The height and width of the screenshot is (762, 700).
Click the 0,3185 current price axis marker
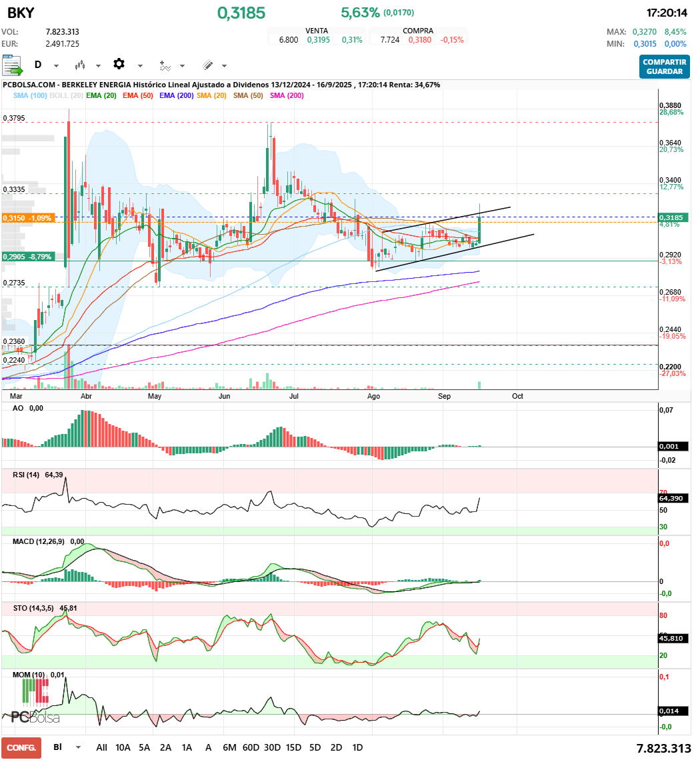click(674, 218)
